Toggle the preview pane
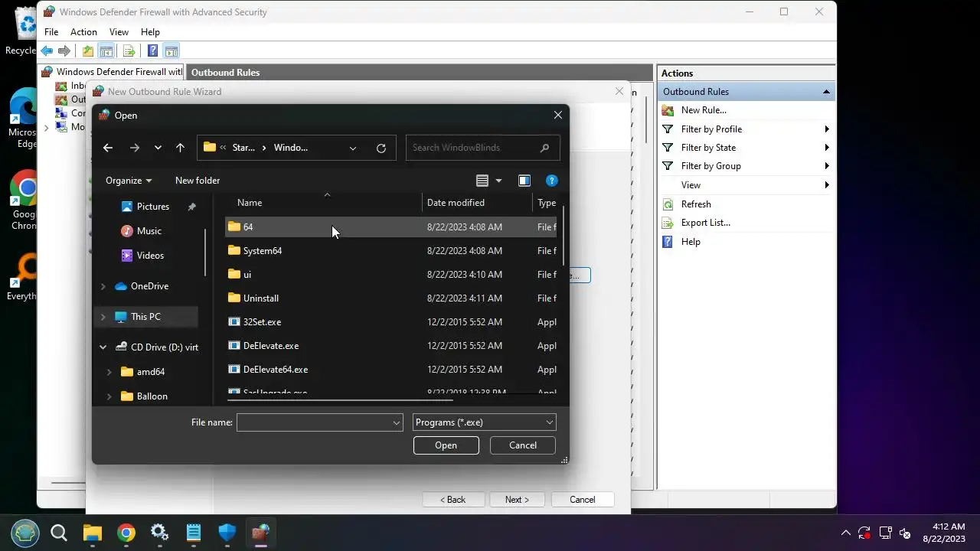 [x=524, y=181]
